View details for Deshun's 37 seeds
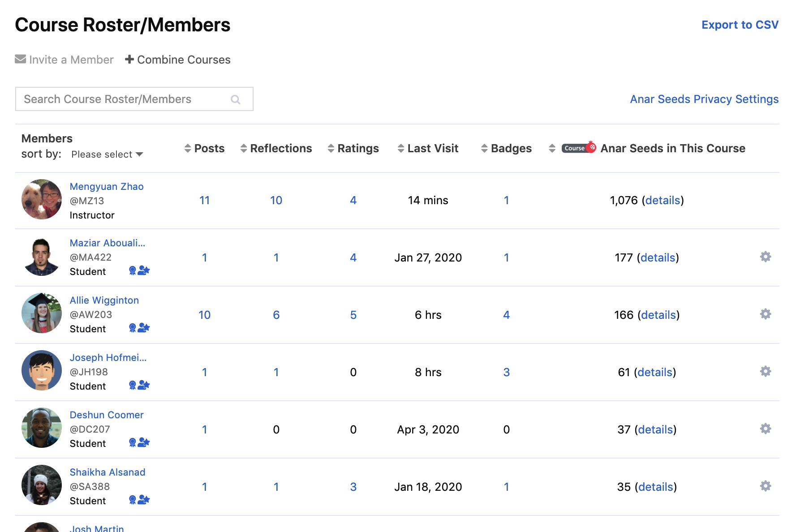Viewport: 792px width, 532px height. (x=655, y=429)
